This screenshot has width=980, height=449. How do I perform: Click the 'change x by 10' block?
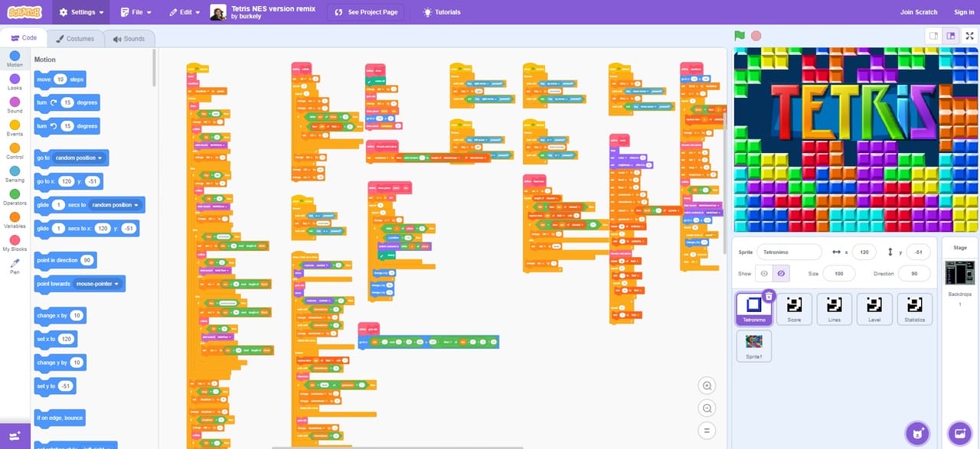pos(60,315)
